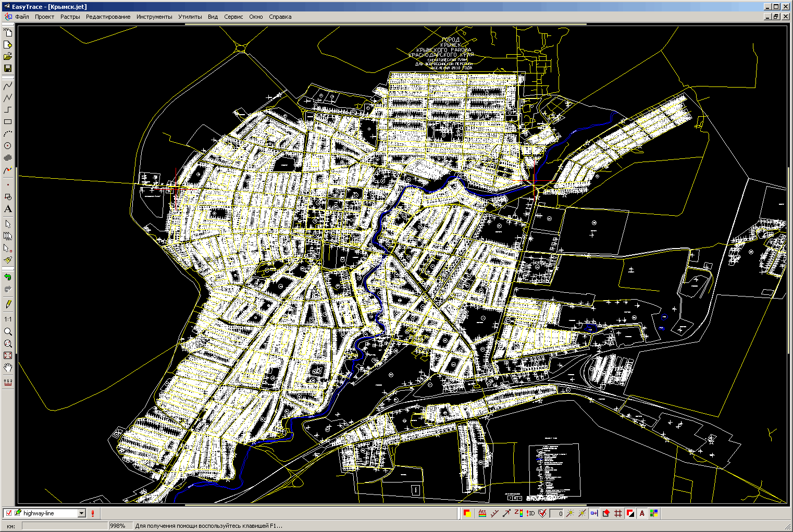
Task: Toggle the highway-line layer checkbox
Action: (x=9, y=513)
